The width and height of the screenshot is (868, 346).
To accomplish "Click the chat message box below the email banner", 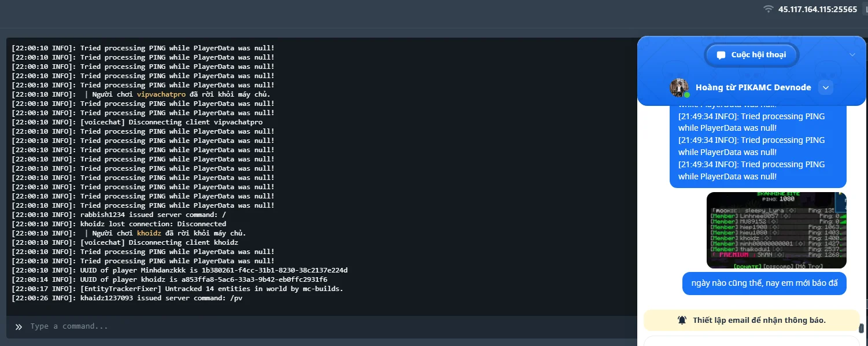I will click(751, 340).
